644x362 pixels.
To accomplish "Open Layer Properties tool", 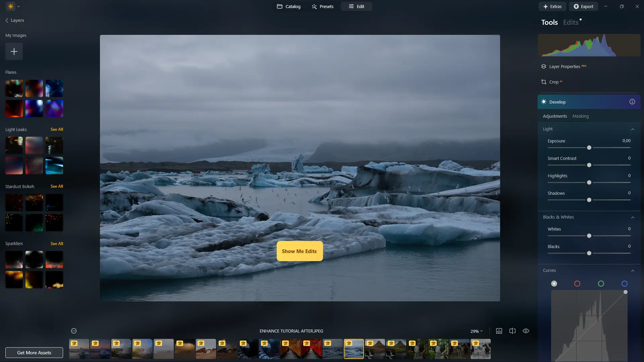I will (x=565, y=67).
